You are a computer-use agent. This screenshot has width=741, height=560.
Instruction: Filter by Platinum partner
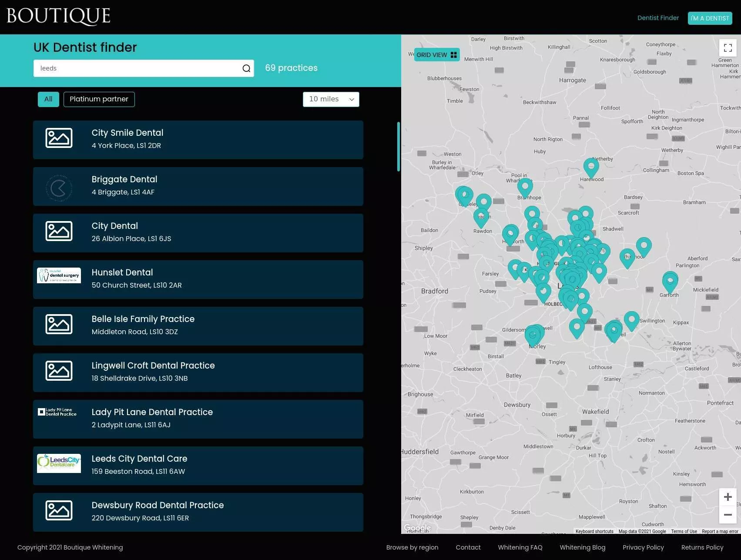click(99, 99)
